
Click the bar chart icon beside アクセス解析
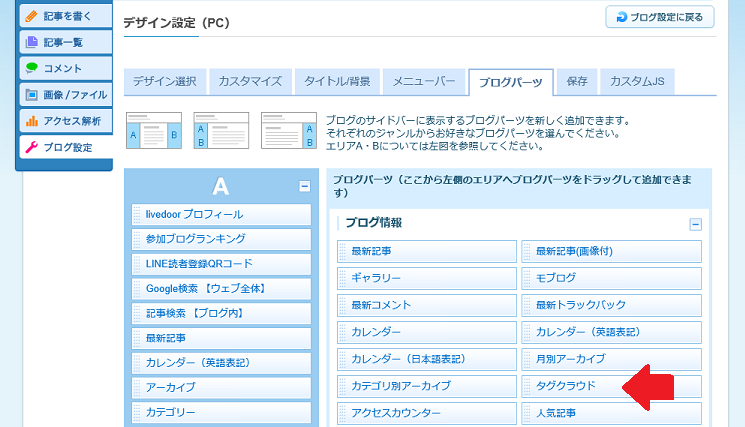[31, 121]
